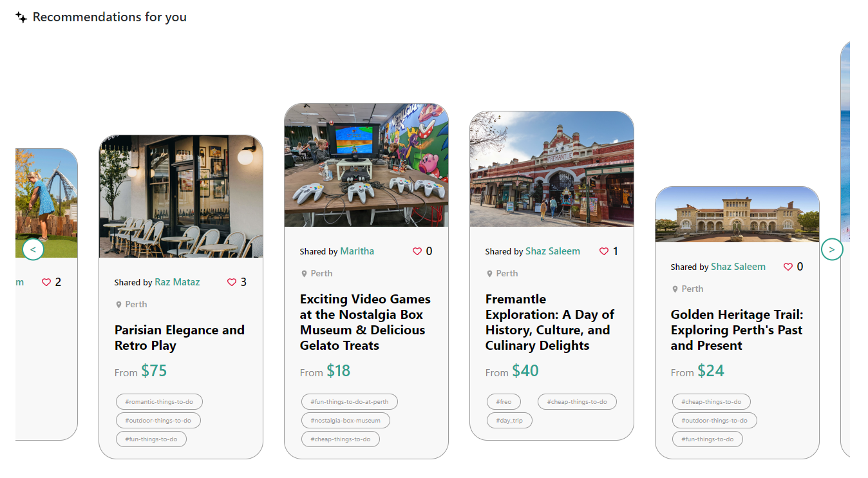This screenshot has width=868, height=478.
Task: Click Perth location text on Fremantle card
Action: click(x=507, y=274)
